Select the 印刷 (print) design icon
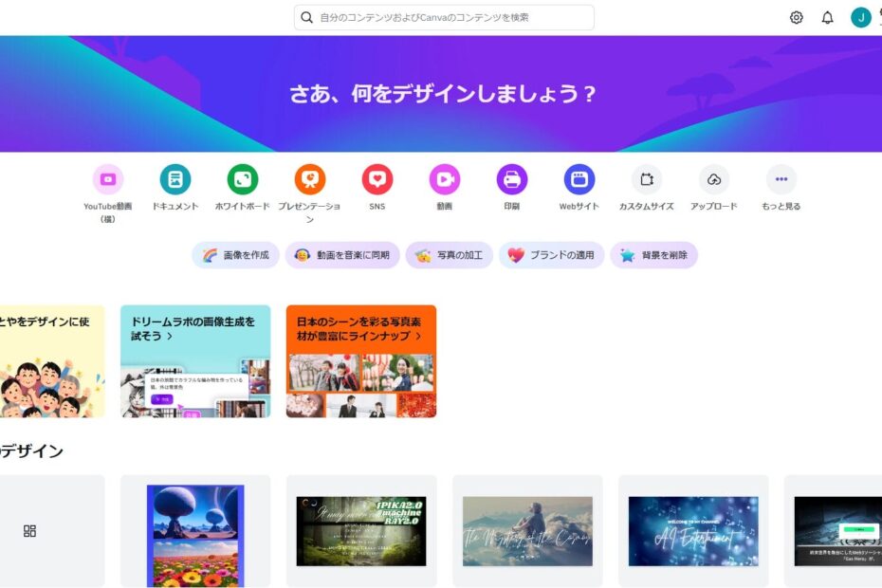882x588 pixels. click(x=511, y=180)
